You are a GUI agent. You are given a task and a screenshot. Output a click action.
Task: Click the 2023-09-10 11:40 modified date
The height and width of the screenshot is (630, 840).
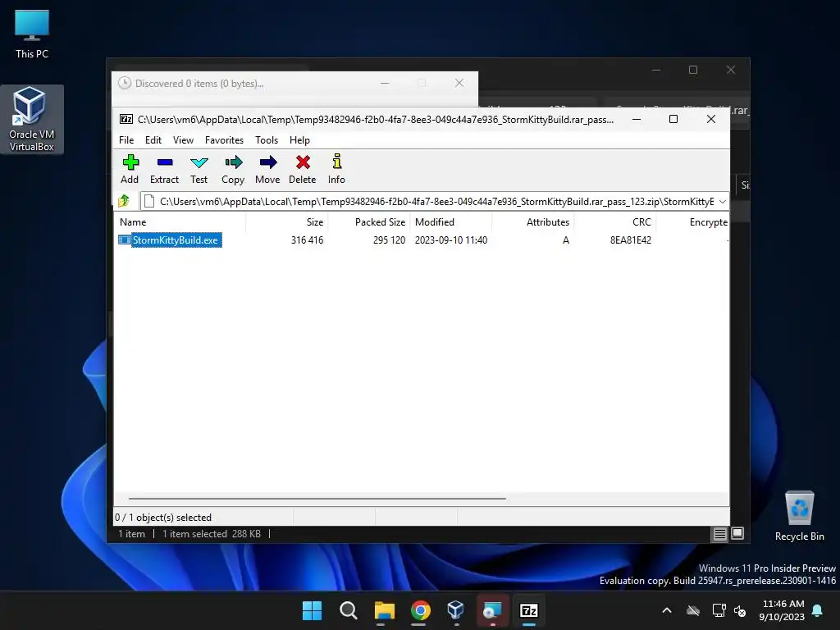pyautogui.click(x=451, y=240)
